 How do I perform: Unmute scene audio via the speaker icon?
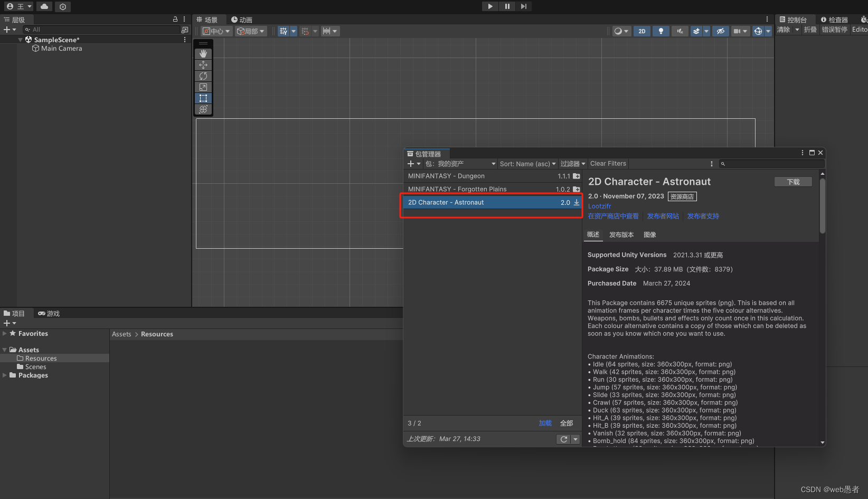[680, 31]
